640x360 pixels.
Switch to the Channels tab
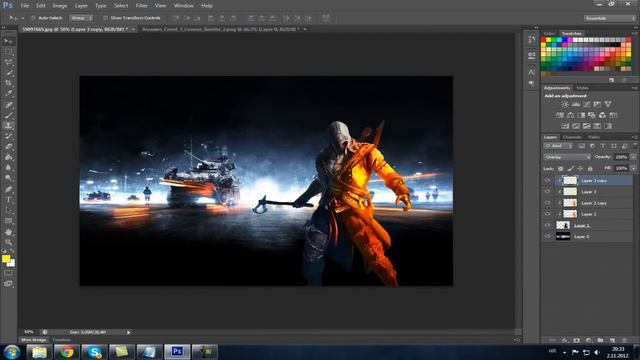572,137
